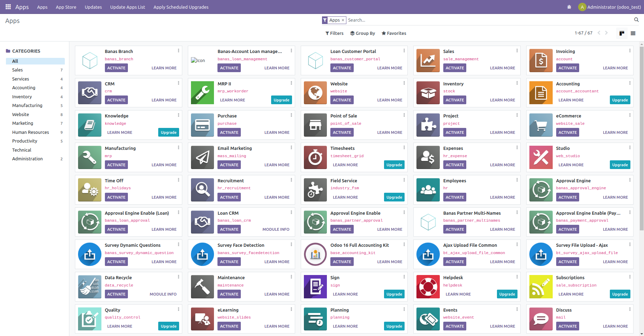The height and width of the screenshot is (336, 644).
Task: Switch to list view of apps
Action: 634,33
